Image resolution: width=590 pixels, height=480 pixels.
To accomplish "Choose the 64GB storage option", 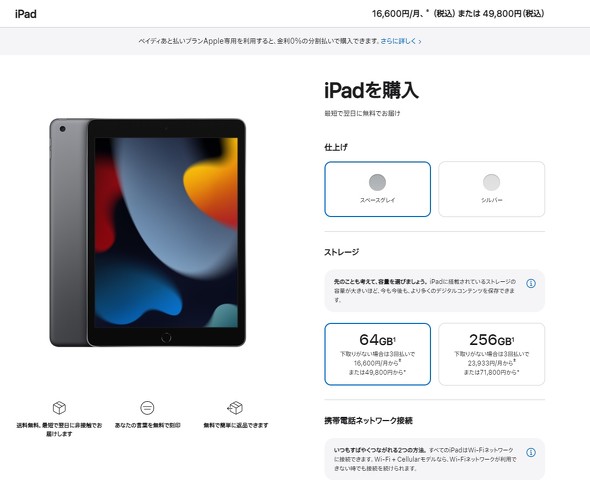I will [x=377, y=354].
